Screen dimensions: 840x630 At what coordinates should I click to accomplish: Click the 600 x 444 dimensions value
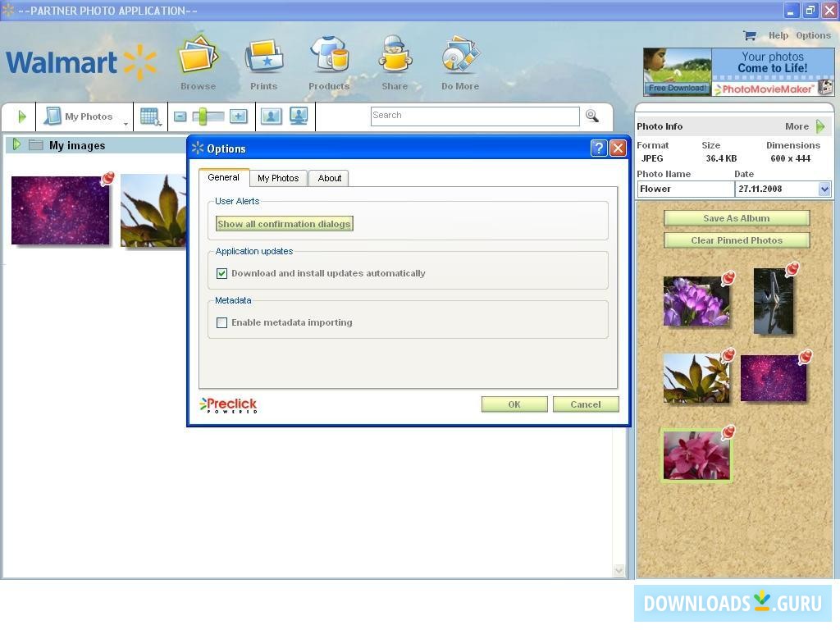point(790,158)
